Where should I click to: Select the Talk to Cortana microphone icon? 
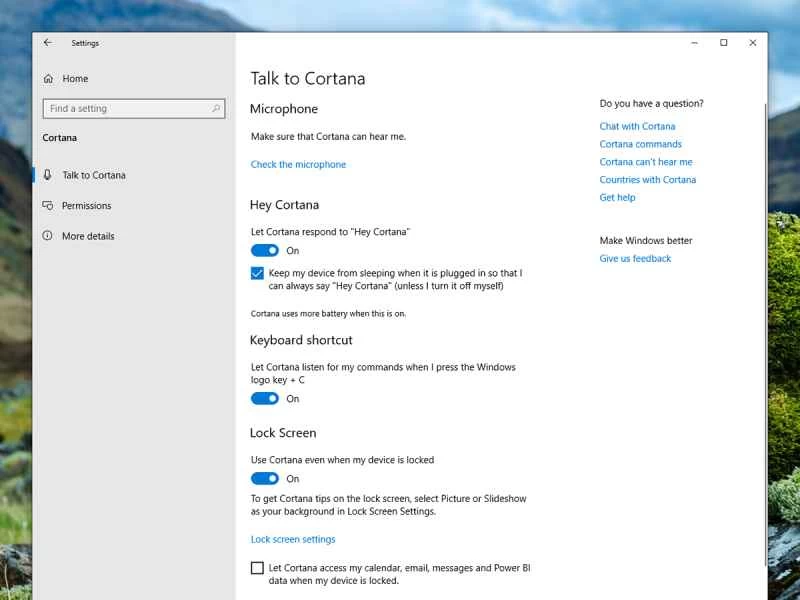coord(47,174)
